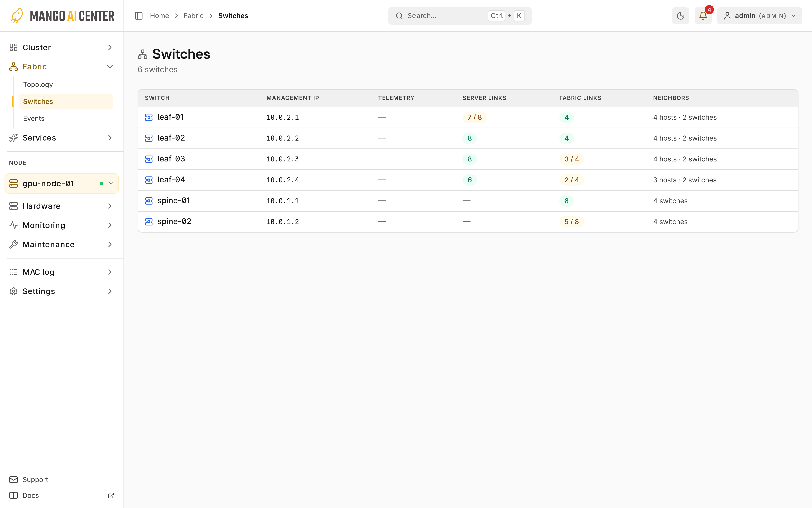Select Switches in Fabric submenu
The image size is (812, 508).
pyautogui.click(x=66, y=101)
